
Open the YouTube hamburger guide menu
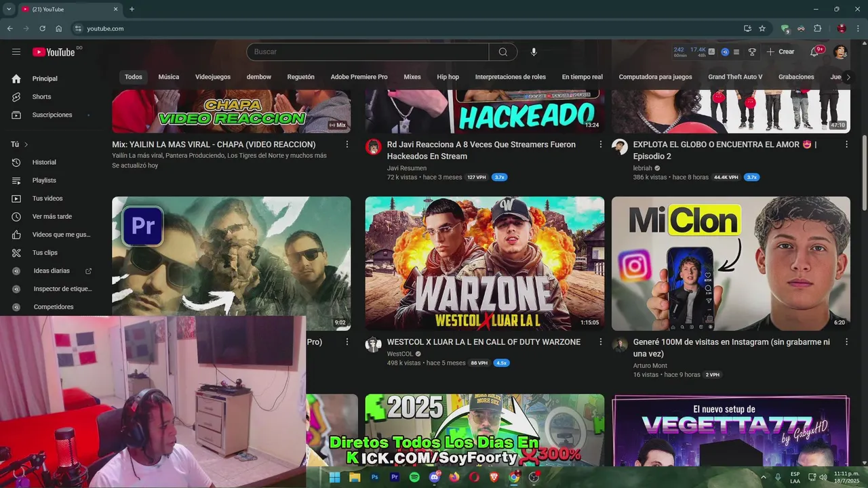[x=16, y=52]
